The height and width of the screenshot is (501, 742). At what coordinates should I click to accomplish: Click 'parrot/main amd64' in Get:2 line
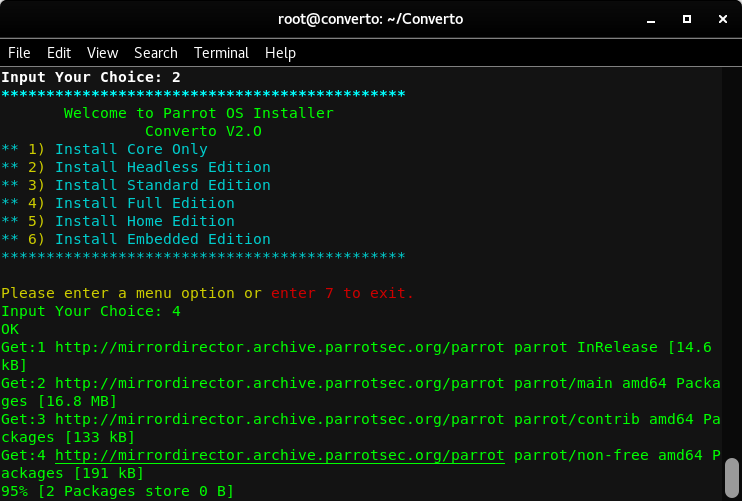click(x=591, y=383)
